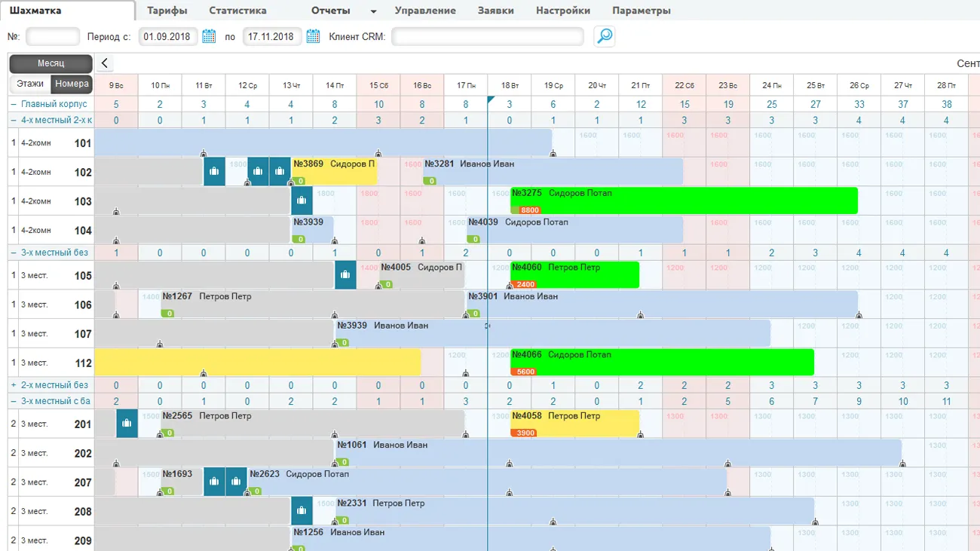Switch view to Этажи mode

(x=30, y=84)
